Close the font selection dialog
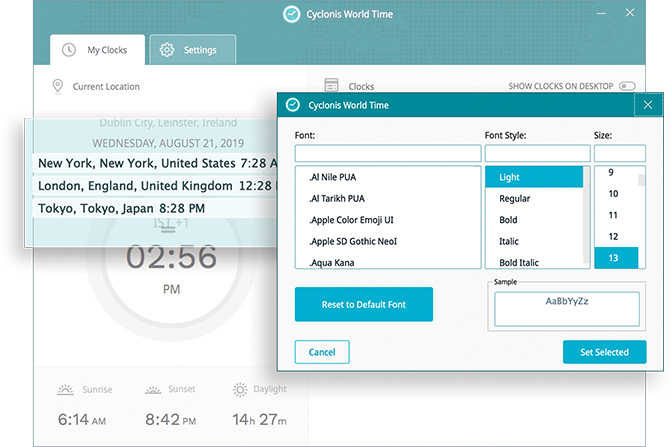This screenshot has height=447, width=672. pyautogui.click(x=648, y=105)
